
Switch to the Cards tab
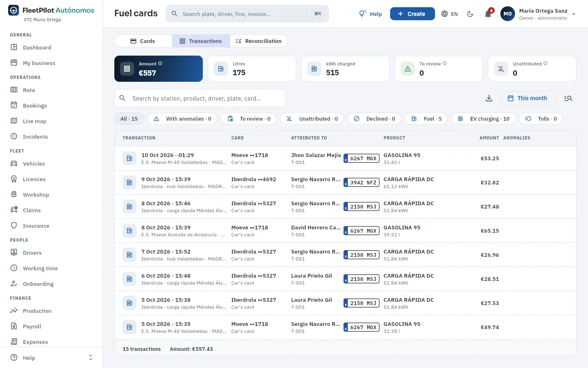pos(143,41)
